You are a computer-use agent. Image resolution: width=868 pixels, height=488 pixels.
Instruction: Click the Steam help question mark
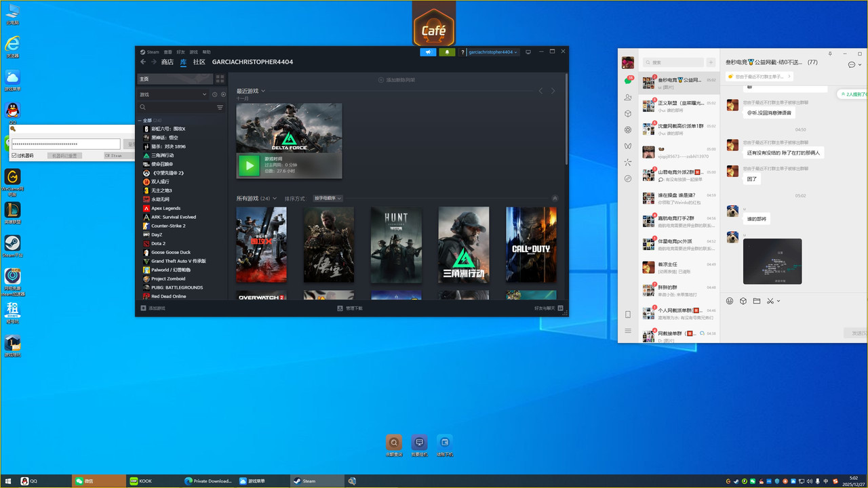click(x=463, y=52)
